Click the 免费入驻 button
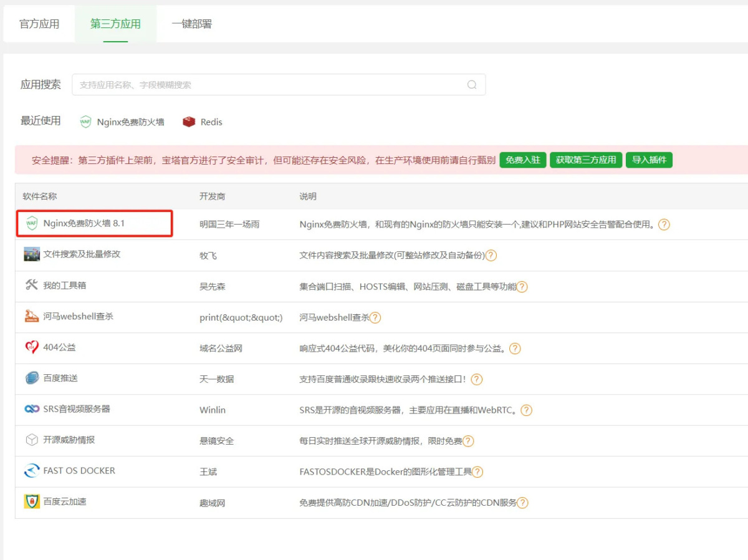This screenshot has height=560, width=748. (x=522, y=160)
